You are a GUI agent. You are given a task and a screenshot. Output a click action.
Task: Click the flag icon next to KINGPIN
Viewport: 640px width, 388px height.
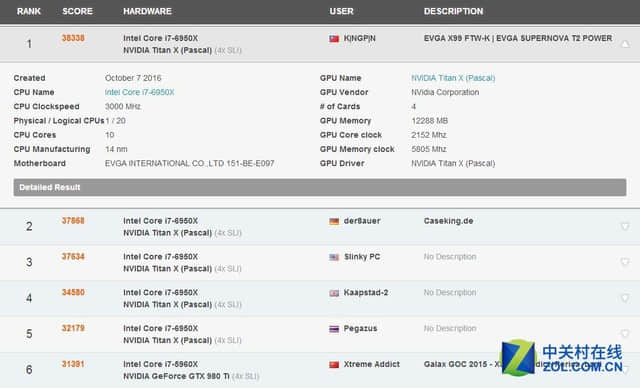pos(334,39)
